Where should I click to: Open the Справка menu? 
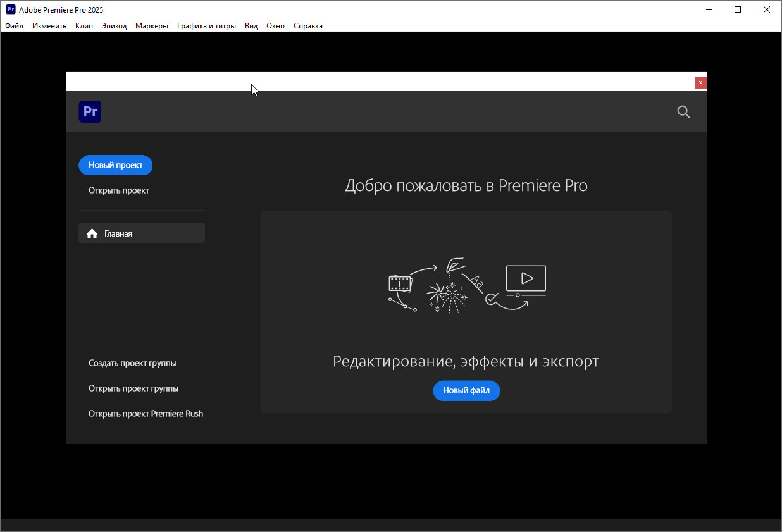pyautogui.click(x=308, y=26)
